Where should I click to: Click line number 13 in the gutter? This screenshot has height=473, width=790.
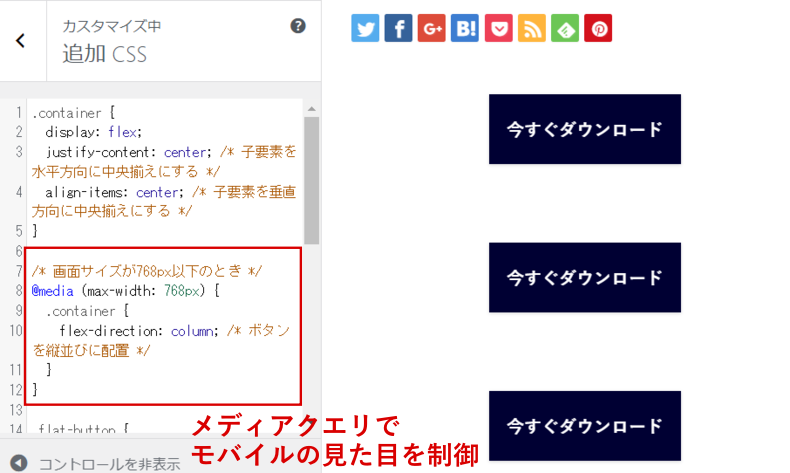[x=16, y=410]
